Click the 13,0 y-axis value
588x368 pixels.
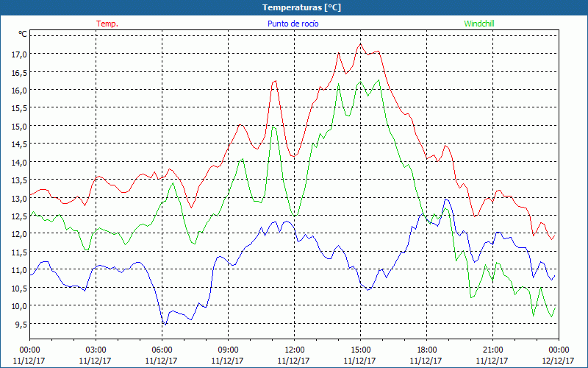point(19,198)
